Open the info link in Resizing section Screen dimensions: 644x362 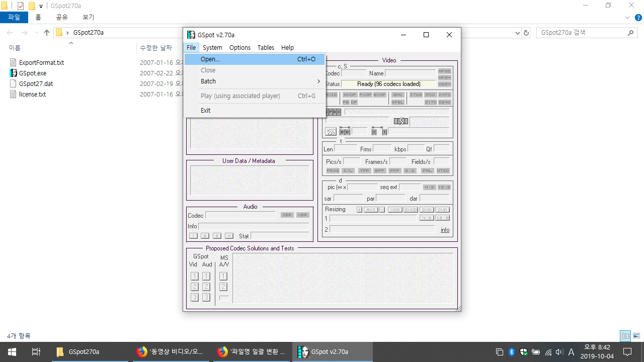445,230
